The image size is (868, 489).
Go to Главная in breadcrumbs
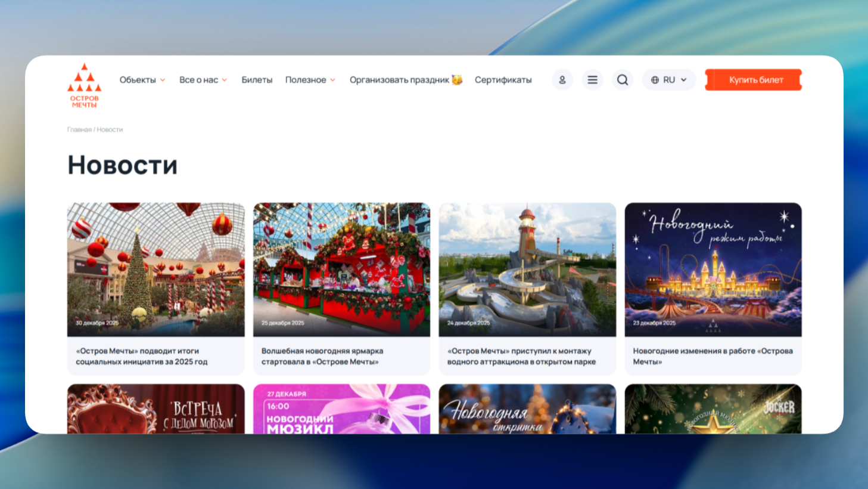click(79, 129)
